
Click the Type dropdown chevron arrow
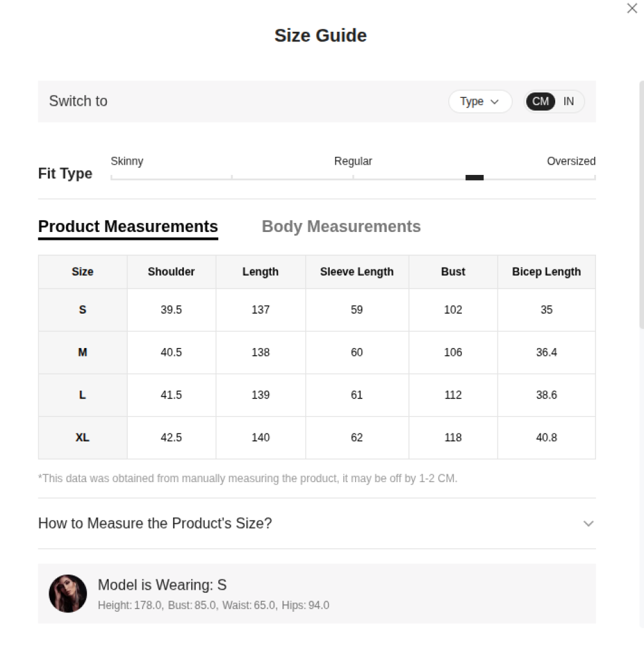pos(495,102)
